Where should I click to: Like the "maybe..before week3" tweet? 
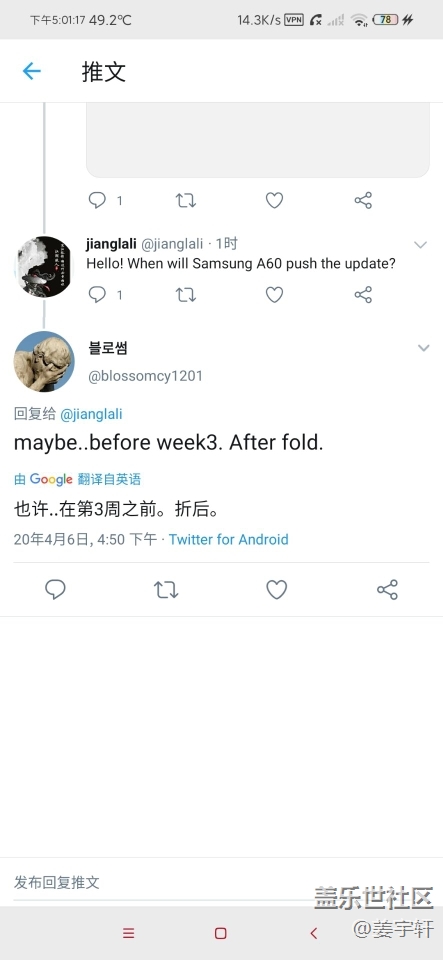pyautogui.click(x=277, y=590)
